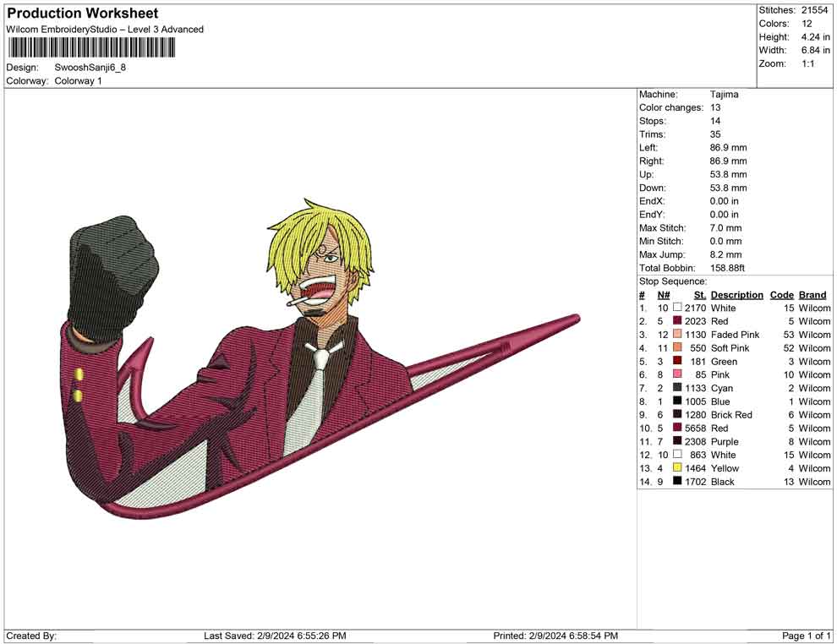The image size is (837, 644).
Task: Click the Total Bobbin value 158.88ft
Action: (x=728, y=268)
